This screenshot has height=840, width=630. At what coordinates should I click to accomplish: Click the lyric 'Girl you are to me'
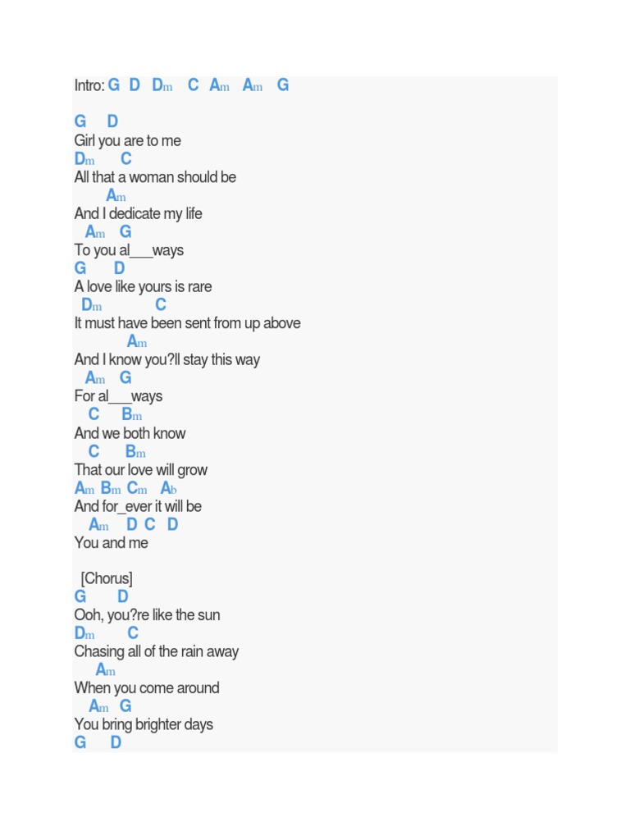click(x=127, y=141)
